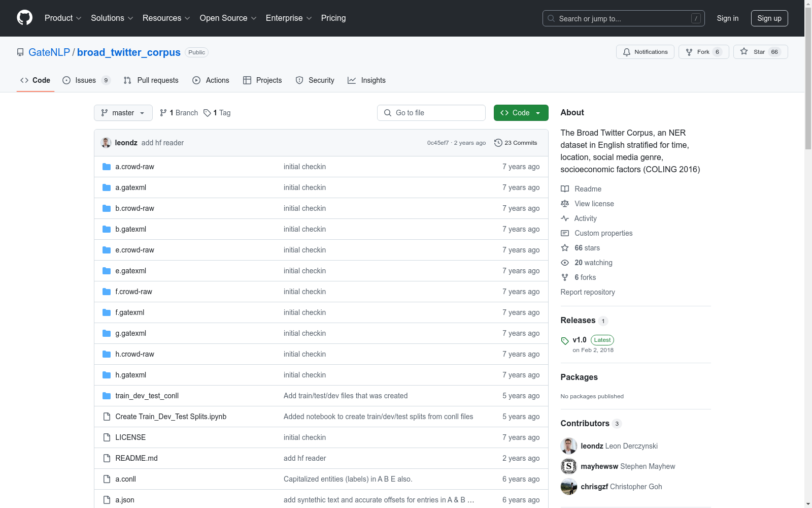812x508 pixels.
Task: Open the broad_twitter_corpus repository link
Action: point(129,52)
